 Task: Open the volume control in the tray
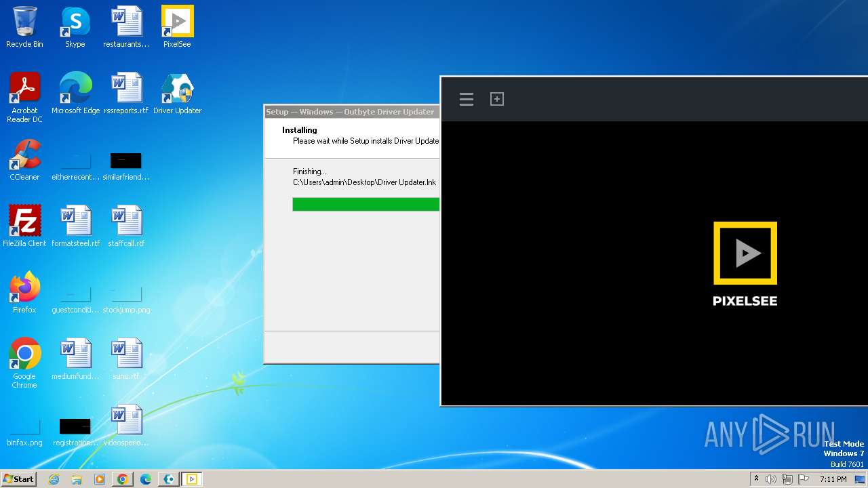pyautogui.click(x=771, y=479)
